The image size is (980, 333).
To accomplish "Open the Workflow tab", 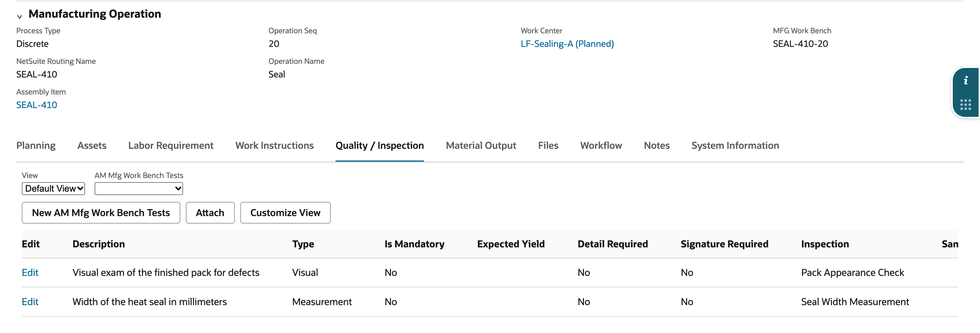I will tap(601, 145).
